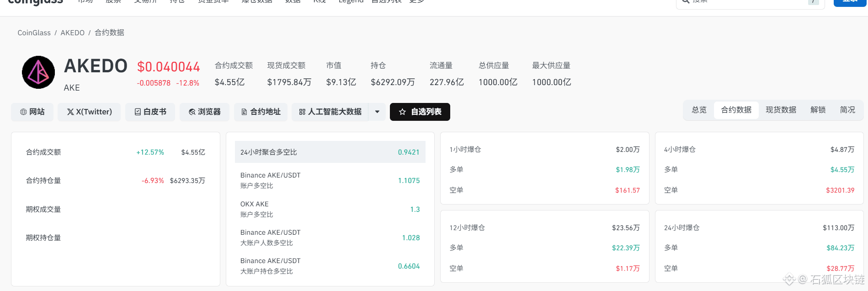Click the AKEDO breadcrumb link
868x291 pixels.
pos(73,33)
